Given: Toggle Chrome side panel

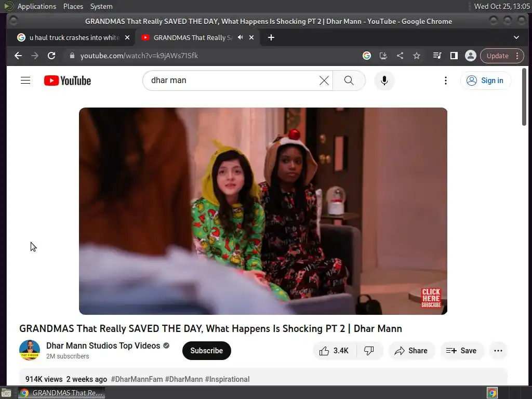Looking at the screenshot, I should 454,56.
